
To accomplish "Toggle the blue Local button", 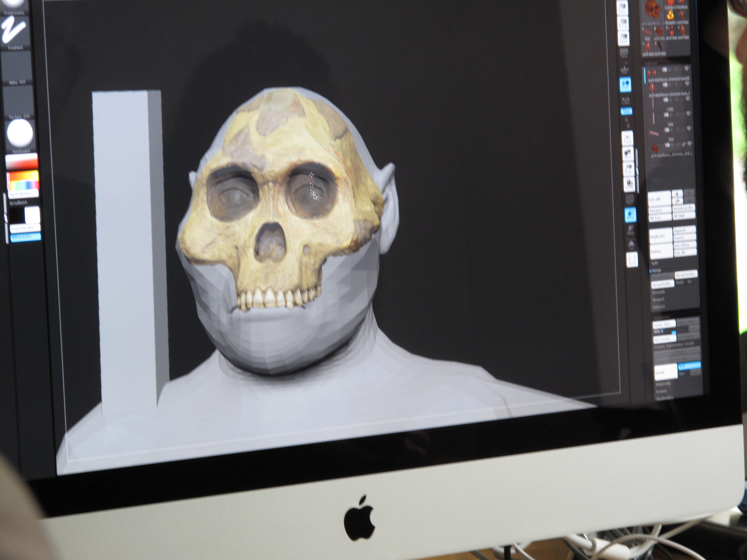I will (x=625, y=84).
